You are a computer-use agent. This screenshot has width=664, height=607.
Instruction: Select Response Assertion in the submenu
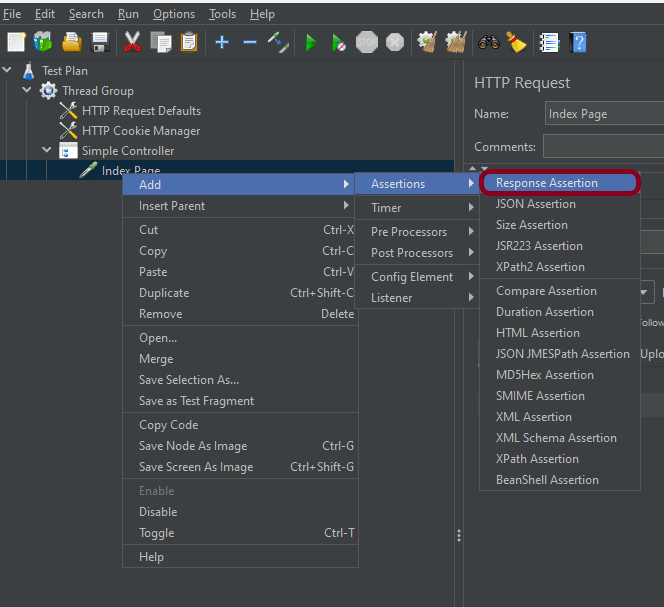pos(547,183)
